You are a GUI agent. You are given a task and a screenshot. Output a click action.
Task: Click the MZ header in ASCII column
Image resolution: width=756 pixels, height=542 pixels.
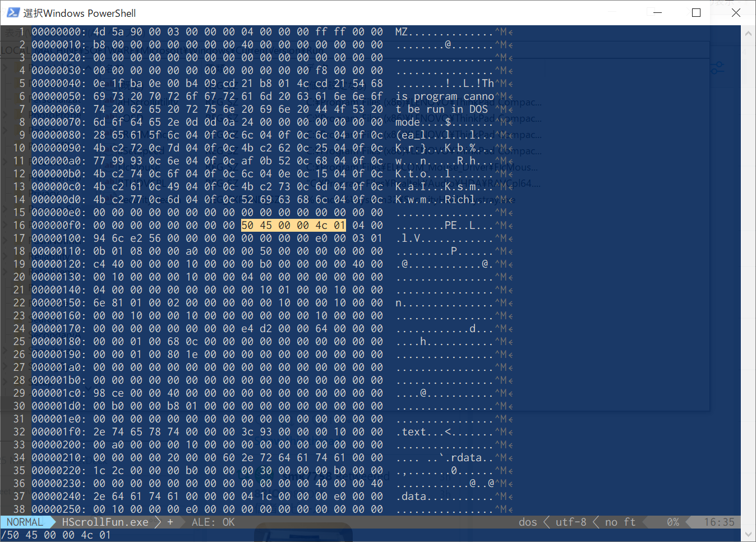(402, 32)
